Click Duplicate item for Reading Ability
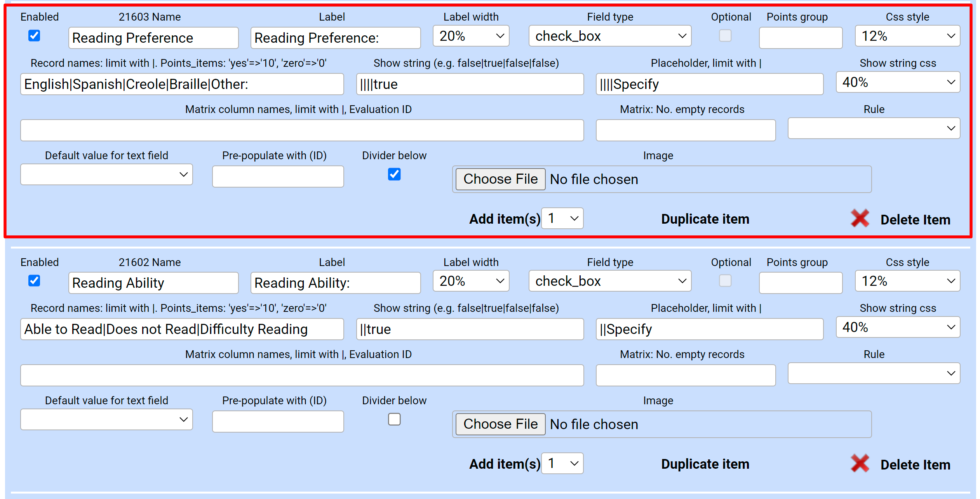This screenshot has height=499, width=980. point(705,464)
